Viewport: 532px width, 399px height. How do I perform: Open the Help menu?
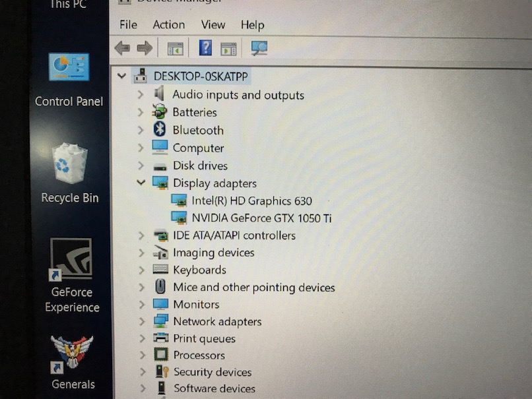252,25
